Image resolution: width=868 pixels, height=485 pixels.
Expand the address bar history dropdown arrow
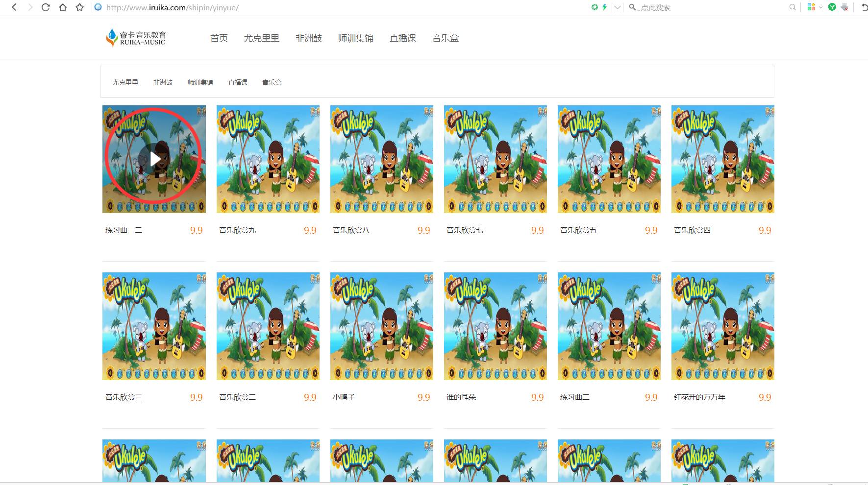tap(618, 7)
